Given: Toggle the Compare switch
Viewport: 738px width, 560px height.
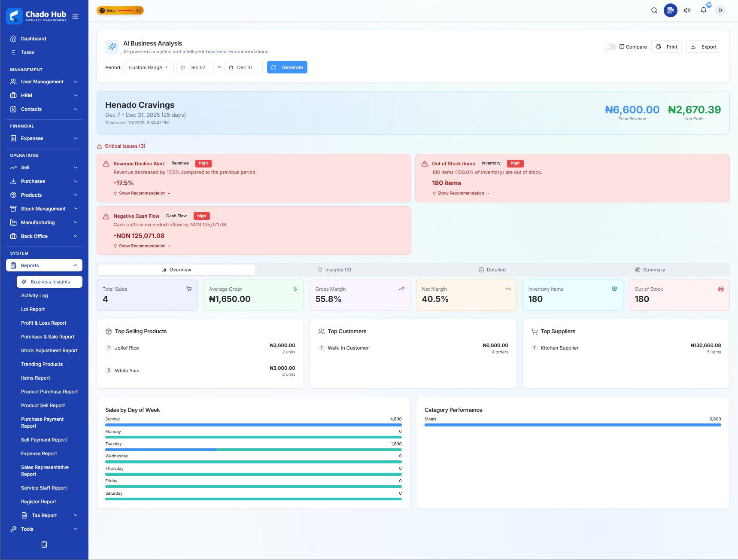Looking at the screenshot, I should (610, 47).
